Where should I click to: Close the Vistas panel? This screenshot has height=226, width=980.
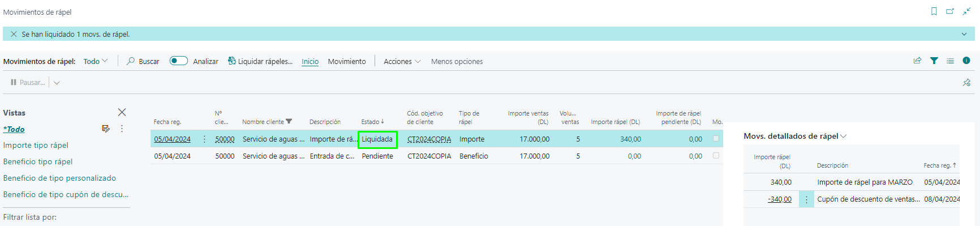[122, 112]
